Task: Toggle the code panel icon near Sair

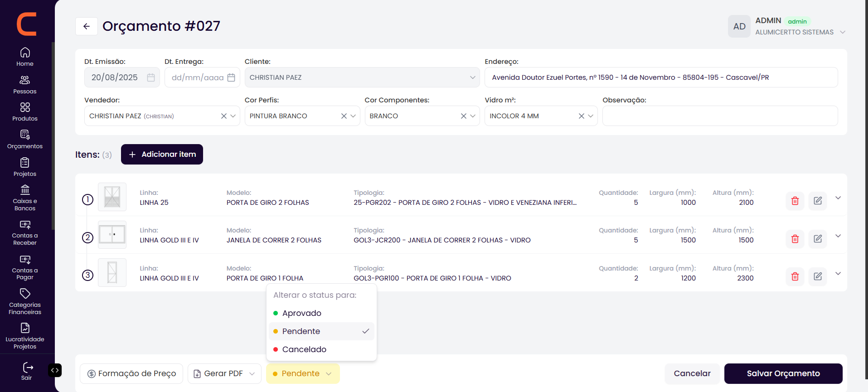Action: (55, 370)
